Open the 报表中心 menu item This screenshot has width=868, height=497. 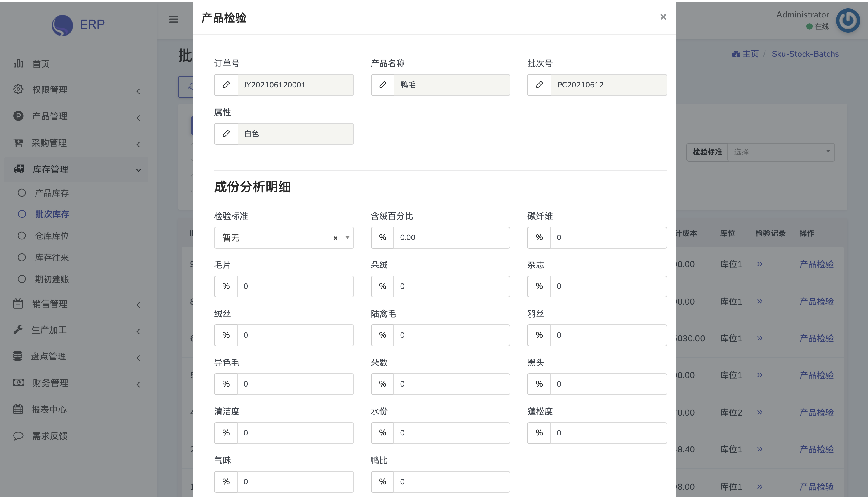(49, 409)
